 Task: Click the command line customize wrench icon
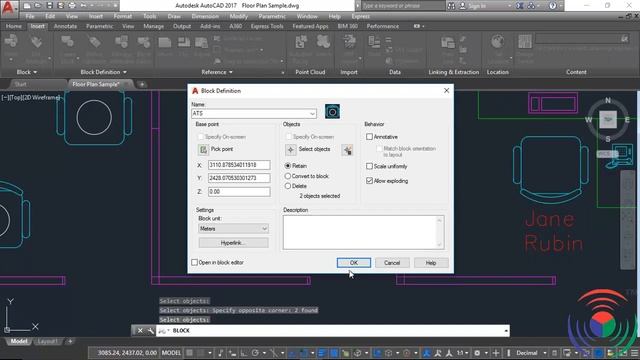pos(150,331)
